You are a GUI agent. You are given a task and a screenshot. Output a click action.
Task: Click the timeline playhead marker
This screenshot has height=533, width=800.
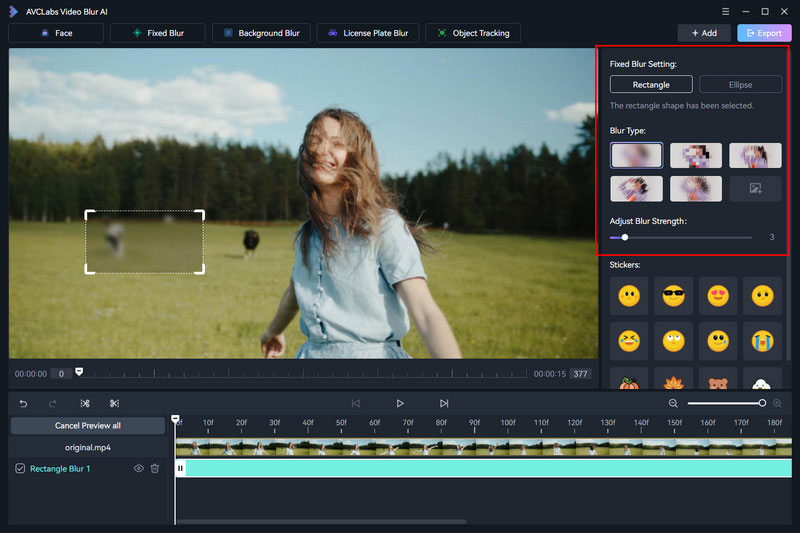coord(176,419)
